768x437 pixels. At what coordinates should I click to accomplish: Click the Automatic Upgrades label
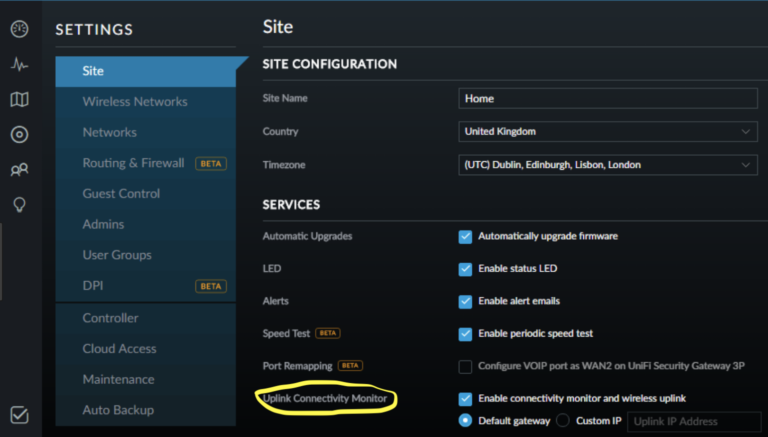tap(307, 236)
